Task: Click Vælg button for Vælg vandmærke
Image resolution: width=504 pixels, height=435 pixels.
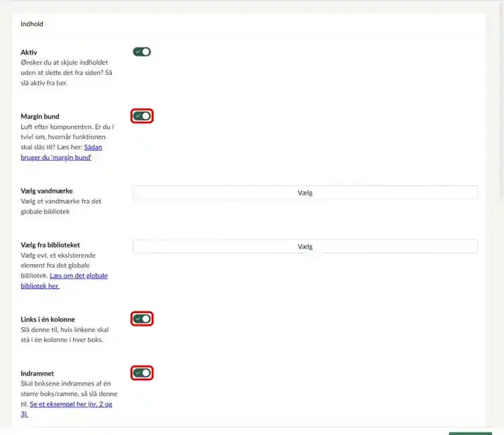Action: (305, 193)
